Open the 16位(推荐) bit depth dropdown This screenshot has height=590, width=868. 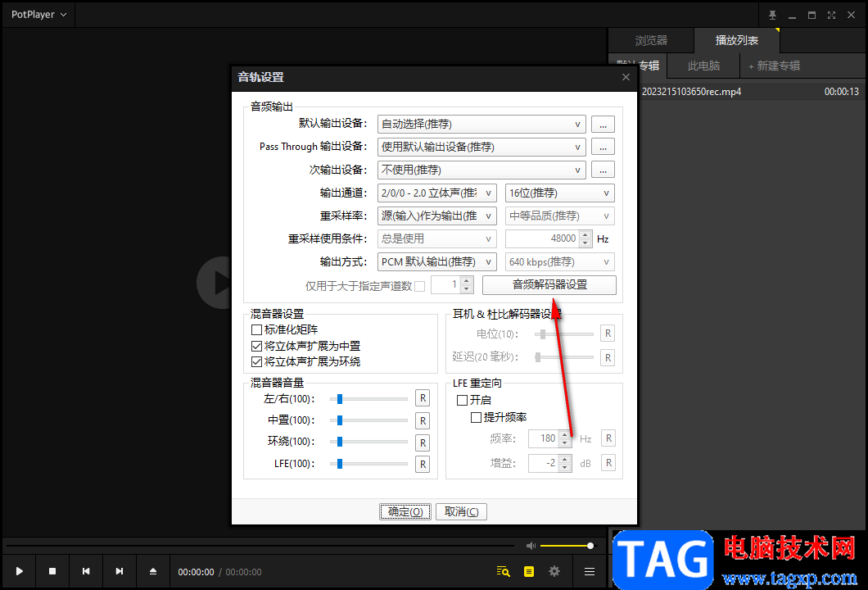[x=559, y=193]
